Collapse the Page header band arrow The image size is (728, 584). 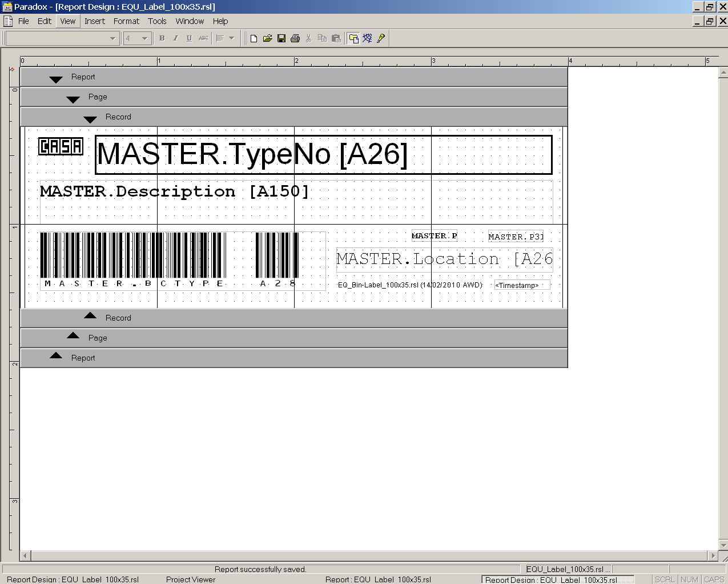[x=73, y=99]
